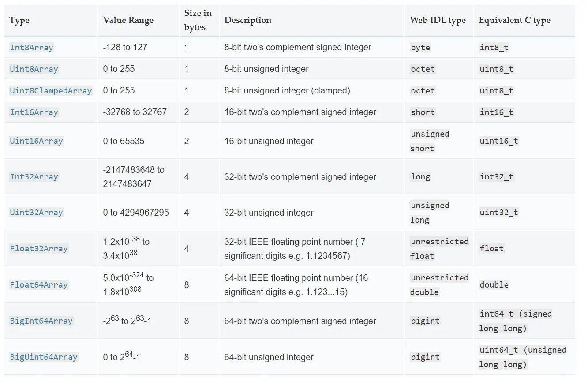Click the Size in bytes header
The width and height of the screenshot is (588, 385).
(x=198, y=20)
